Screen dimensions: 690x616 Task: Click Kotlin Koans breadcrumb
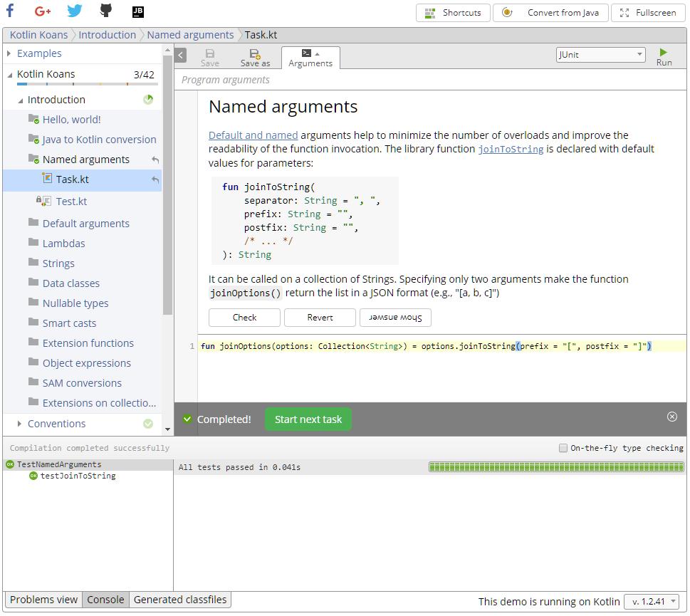[38, 35]
